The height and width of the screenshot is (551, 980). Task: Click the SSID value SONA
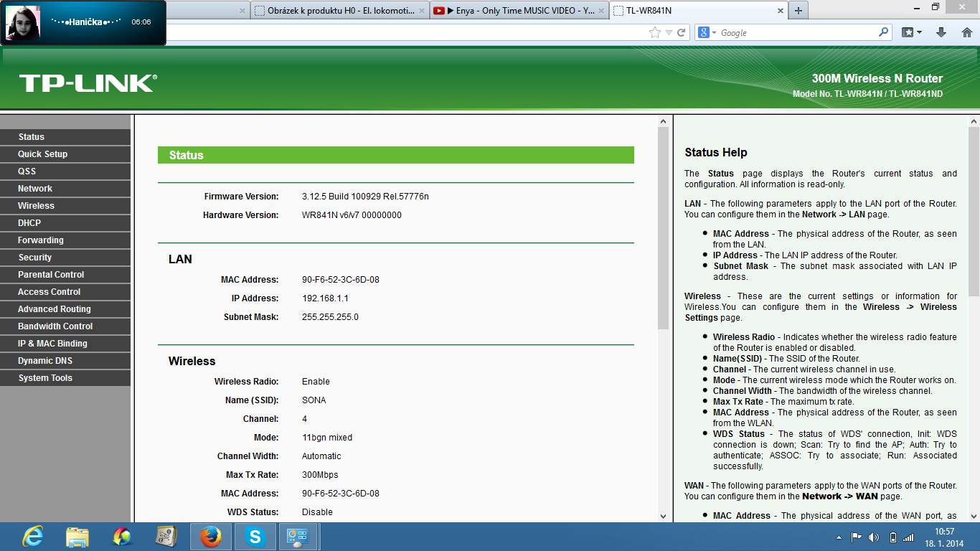[x=314, y=400]
